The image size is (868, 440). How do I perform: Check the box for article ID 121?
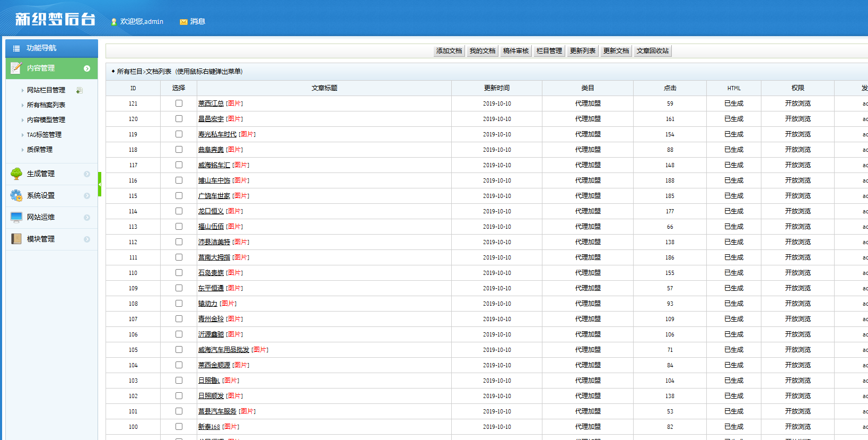(x=179, y=103)
